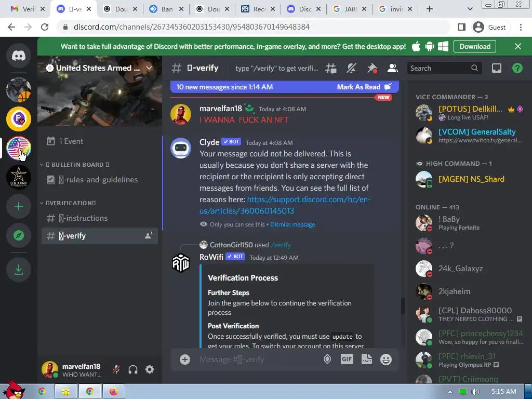Open marvelfan18 avatar in chat
The image size is (532, 399).
(180, 114)
